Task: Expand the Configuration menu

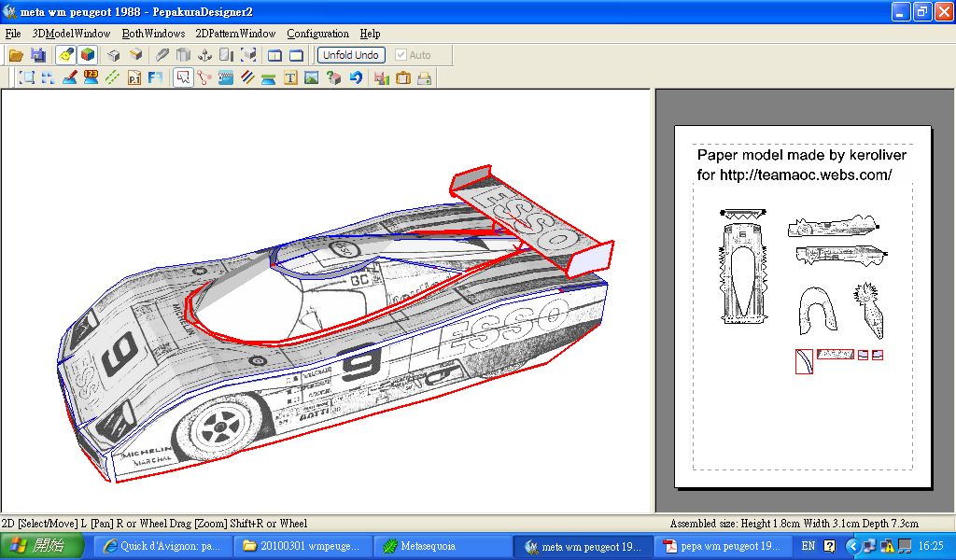Action: pos(317,34)
